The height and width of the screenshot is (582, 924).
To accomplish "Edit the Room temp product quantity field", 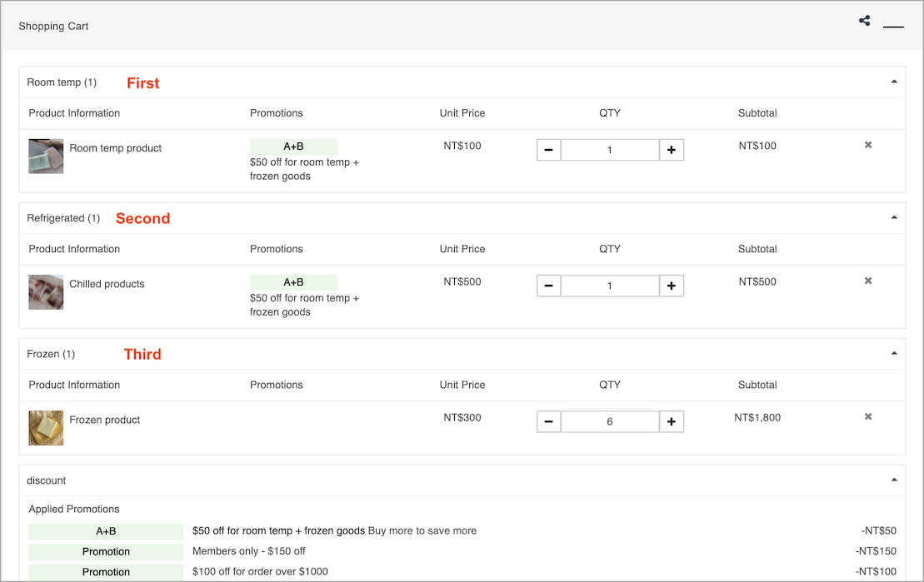I will pyautogui.click(x=610, y=150).
